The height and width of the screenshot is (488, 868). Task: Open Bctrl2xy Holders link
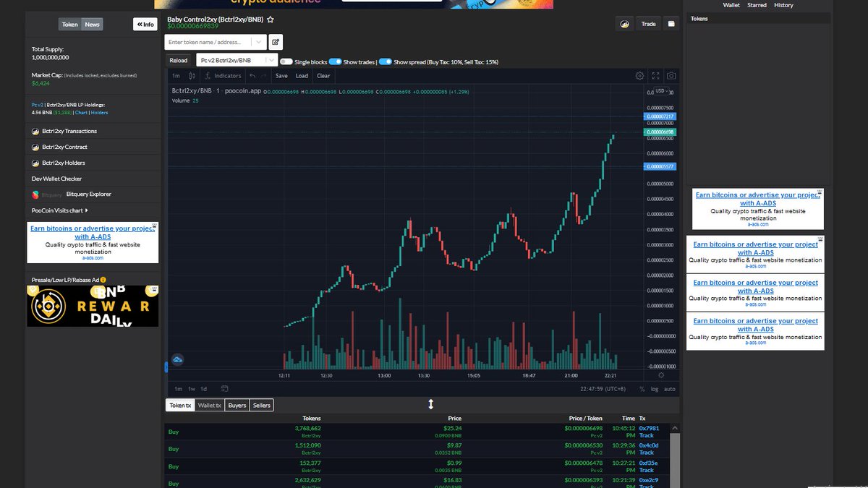point(64,163)
